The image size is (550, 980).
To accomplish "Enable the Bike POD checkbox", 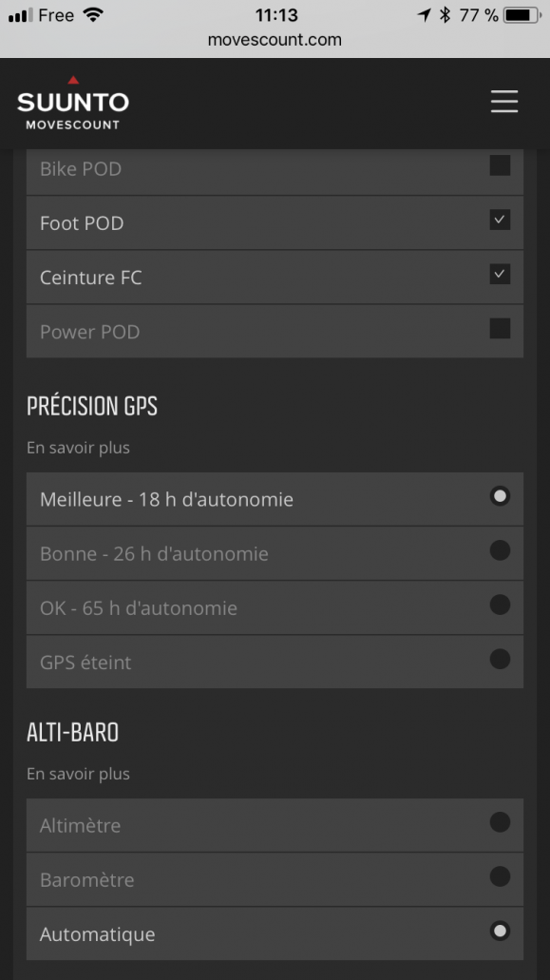I will click(500, 166).
